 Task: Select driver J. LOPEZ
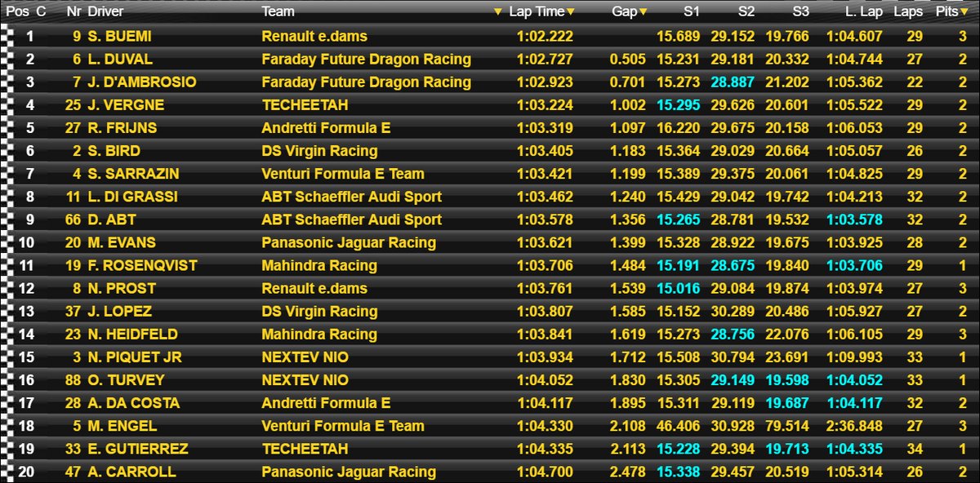coord(119,311)
